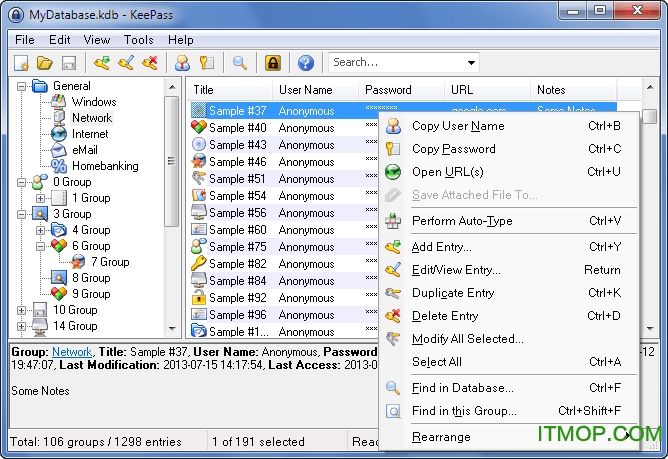Viewport: 668px width, 459px height.
Task: Sort entries by Password column header
Action: click(401, 89)
